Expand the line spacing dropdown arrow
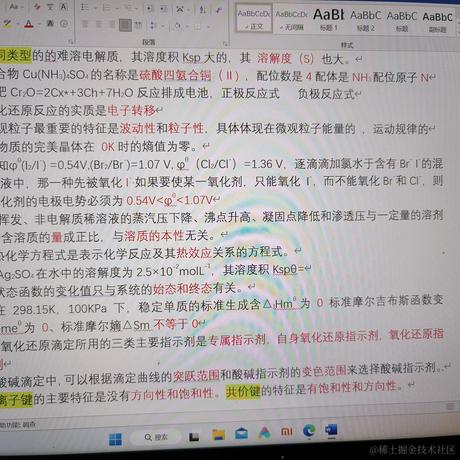 (162, 26)
